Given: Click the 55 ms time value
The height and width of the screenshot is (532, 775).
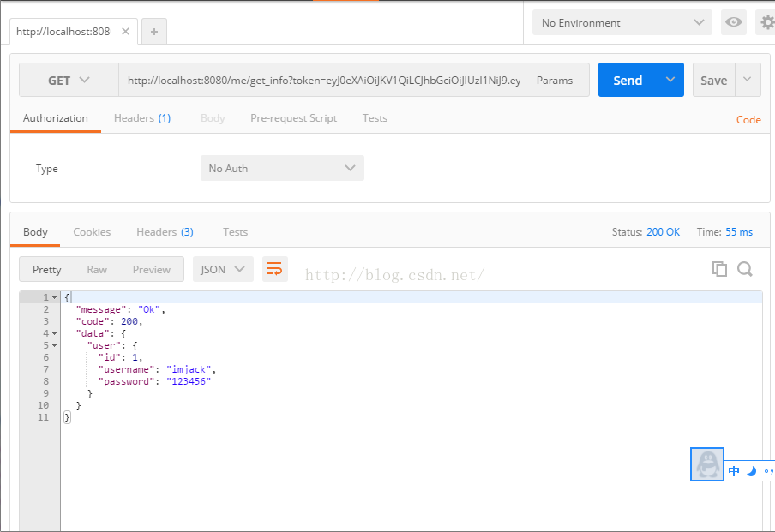Looking at the screenshot, I should click(x=739, y=232).
